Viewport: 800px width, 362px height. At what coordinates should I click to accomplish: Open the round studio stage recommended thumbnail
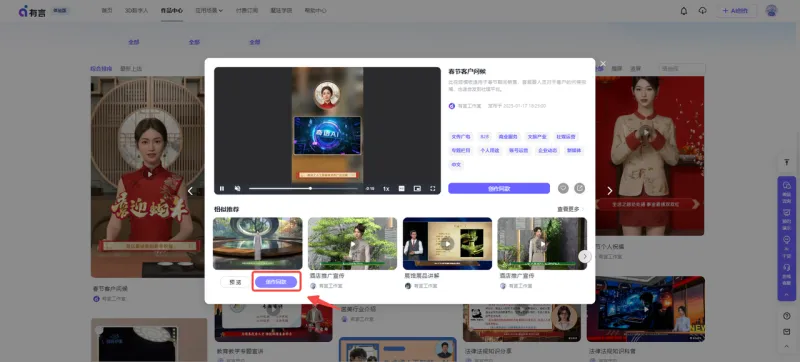click(258, 244)
